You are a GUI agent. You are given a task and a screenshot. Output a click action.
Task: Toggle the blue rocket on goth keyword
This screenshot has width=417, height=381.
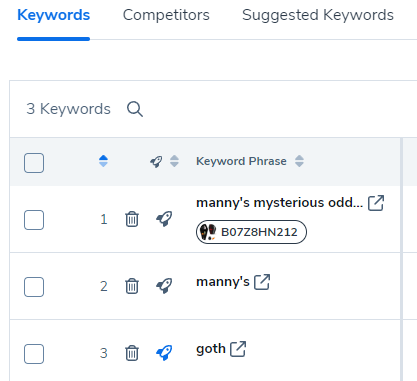[164, 353]
